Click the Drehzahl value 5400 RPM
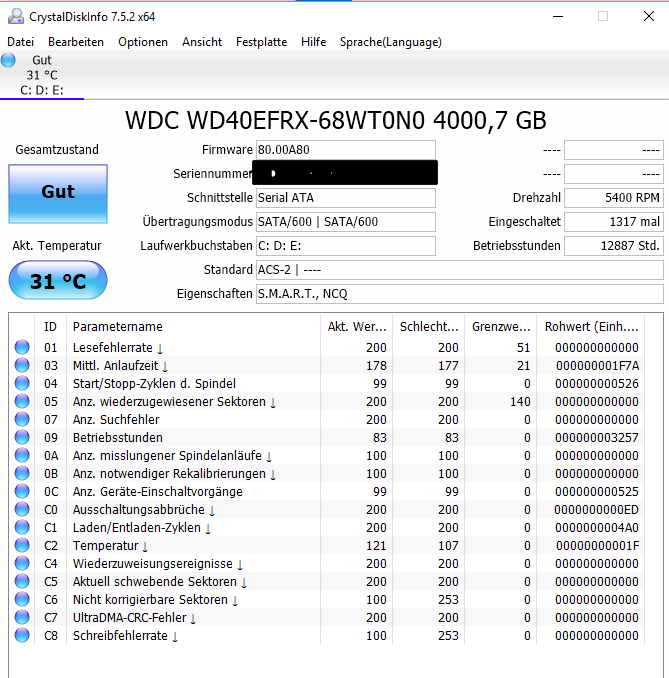Viewport: 669px width, 678px height. 614,198
